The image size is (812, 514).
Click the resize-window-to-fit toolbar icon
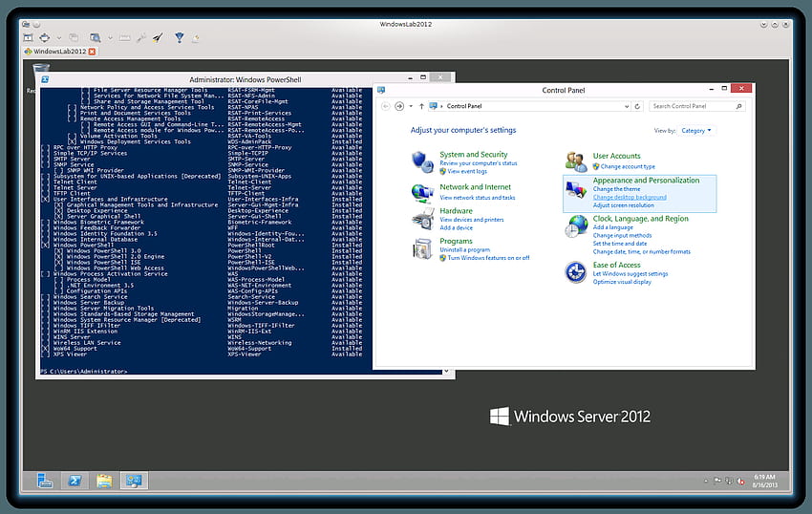click(x=28, y=38)
